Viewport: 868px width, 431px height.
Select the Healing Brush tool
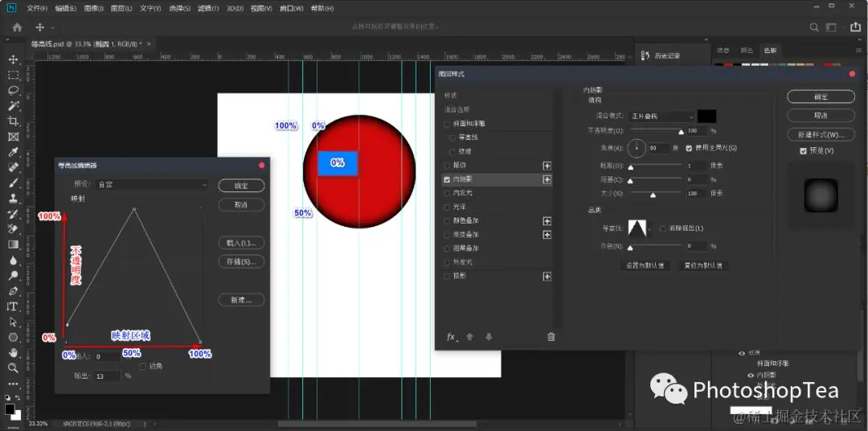click(x=14, y=167)
